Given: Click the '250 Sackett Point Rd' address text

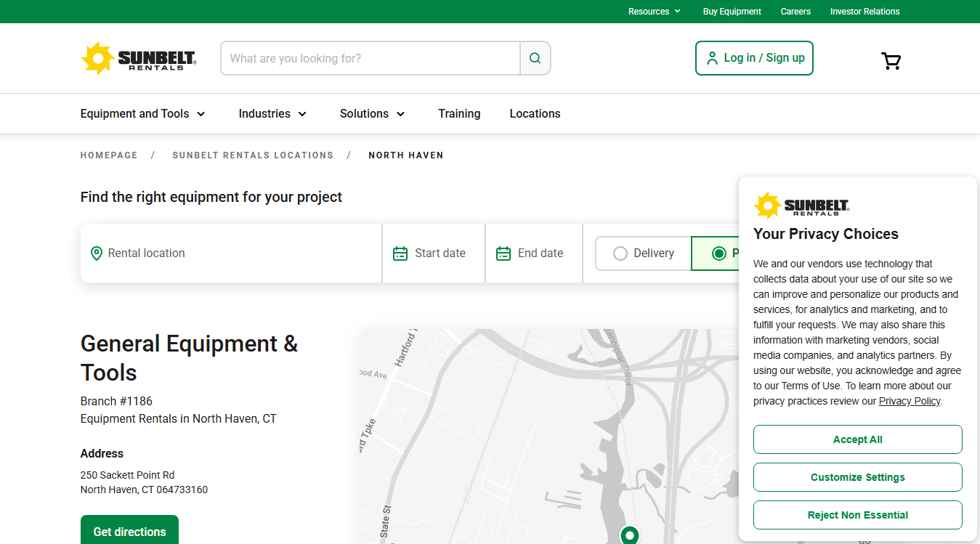Looking at the screenshot, I should [128, 475].
